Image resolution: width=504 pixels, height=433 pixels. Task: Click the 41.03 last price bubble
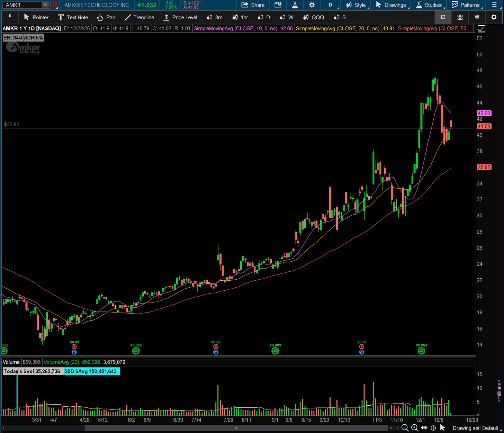tap(484, 126)
